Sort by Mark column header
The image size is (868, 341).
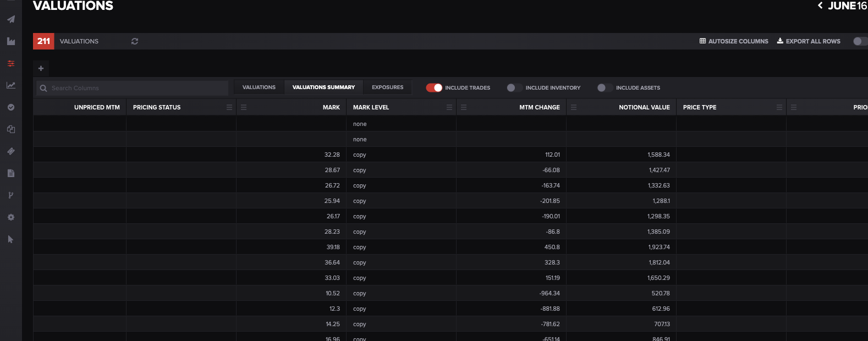point(331,107)
